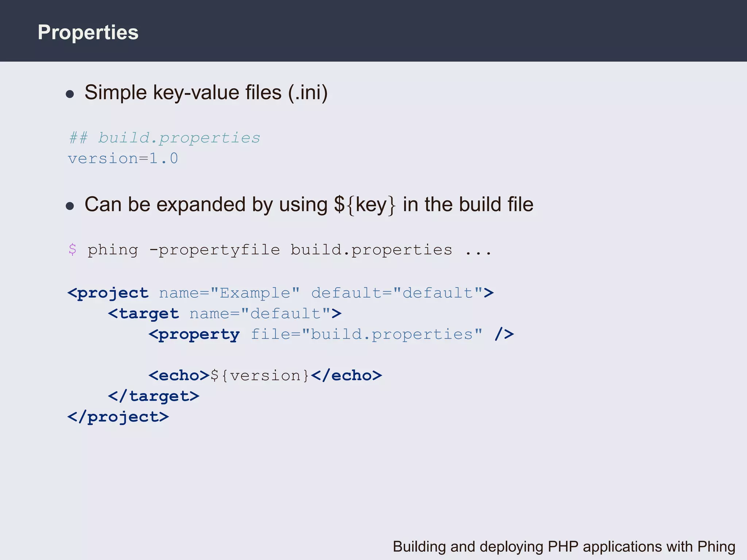This screenshot has height=560, width=747.
Task: Click the first bullet point dot
Action: 70,94
